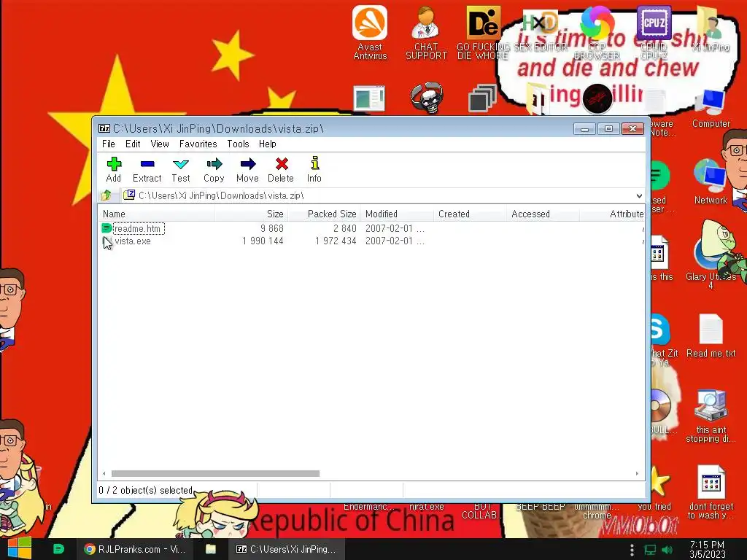Viewport: 747px width, 560px height.
Task: Sort by the Size column header
Action: [251, 214]
